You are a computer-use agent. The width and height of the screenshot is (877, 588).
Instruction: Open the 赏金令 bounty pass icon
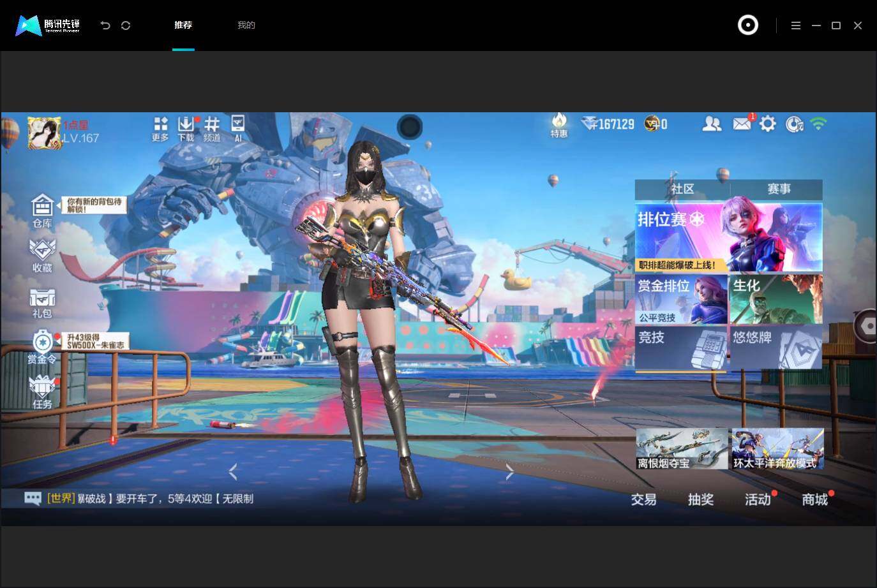[42, 348]
